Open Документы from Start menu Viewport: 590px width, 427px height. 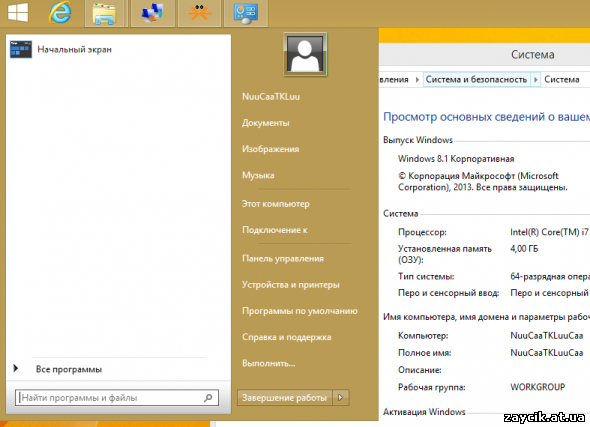[266, 123]
